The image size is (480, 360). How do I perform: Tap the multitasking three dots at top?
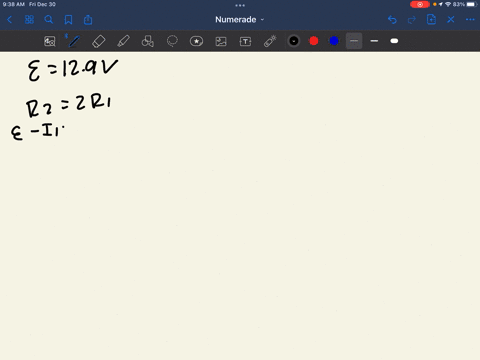[240, 5]
